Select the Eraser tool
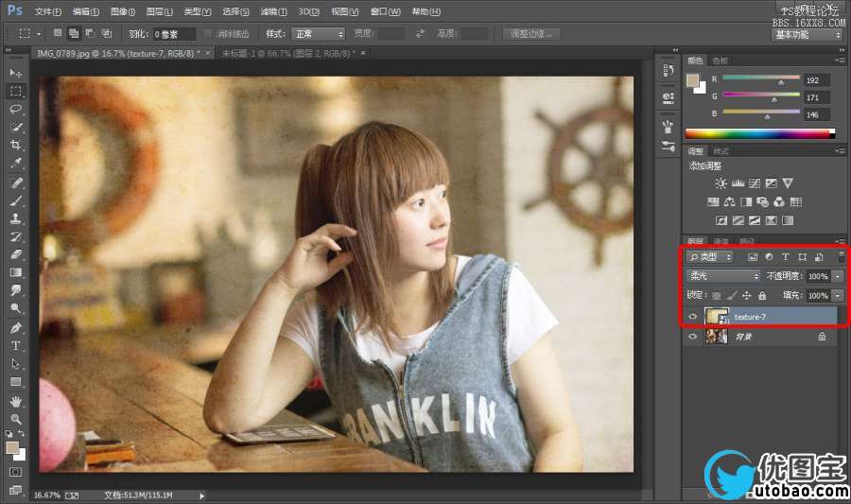The width and height of the screenshot is (851, 504). point(16,254)
